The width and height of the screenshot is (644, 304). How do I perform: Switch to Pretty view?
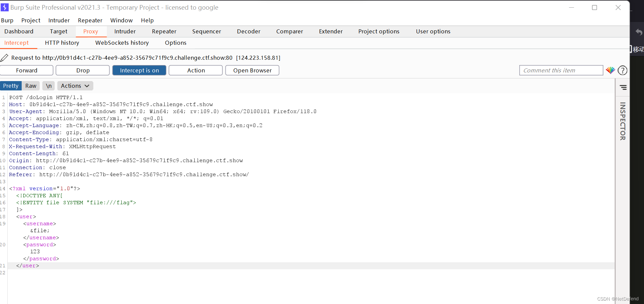pyautogui.click(x=11, y=86)
